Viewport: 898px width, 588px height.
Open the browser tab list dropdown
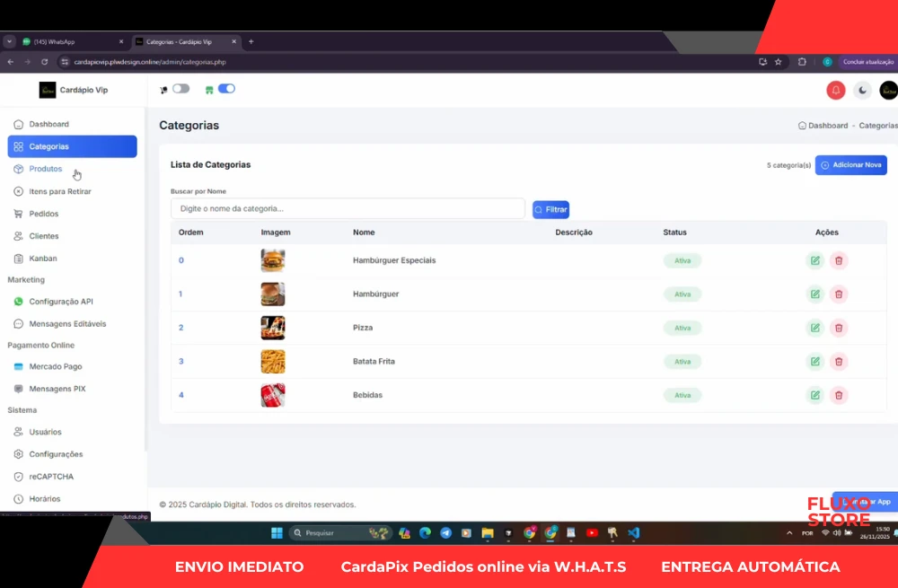tap(9, 41)
